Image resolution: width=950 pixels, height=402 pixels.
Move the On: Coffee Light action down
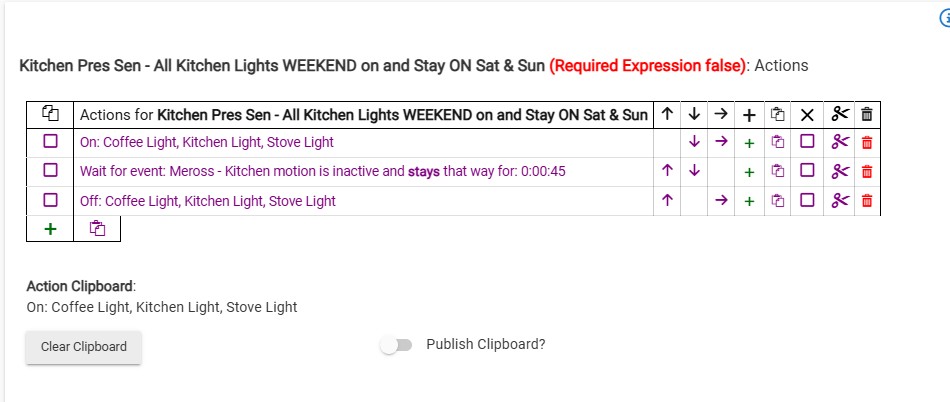(x=694, y=143)
